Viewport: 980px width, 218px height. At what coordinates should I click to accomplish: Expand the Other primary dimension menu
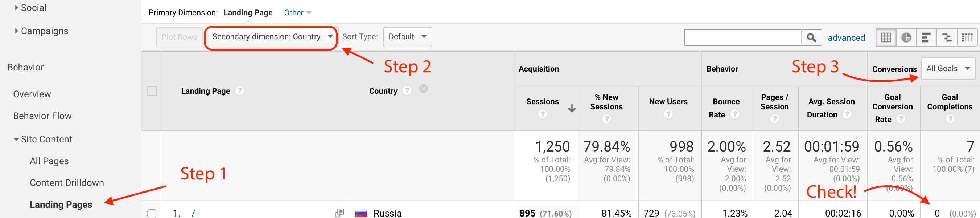[x=297, y=13]
